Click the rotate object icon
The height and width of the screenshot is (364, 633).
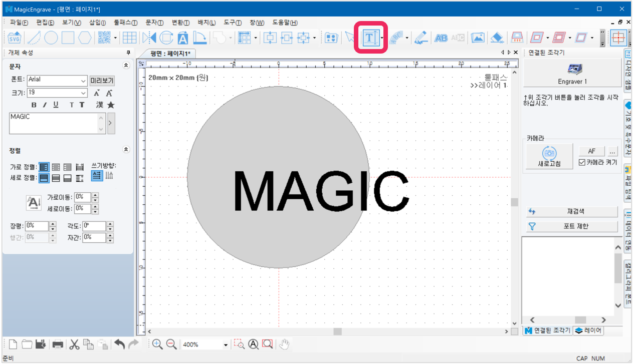tap(166, 38)
